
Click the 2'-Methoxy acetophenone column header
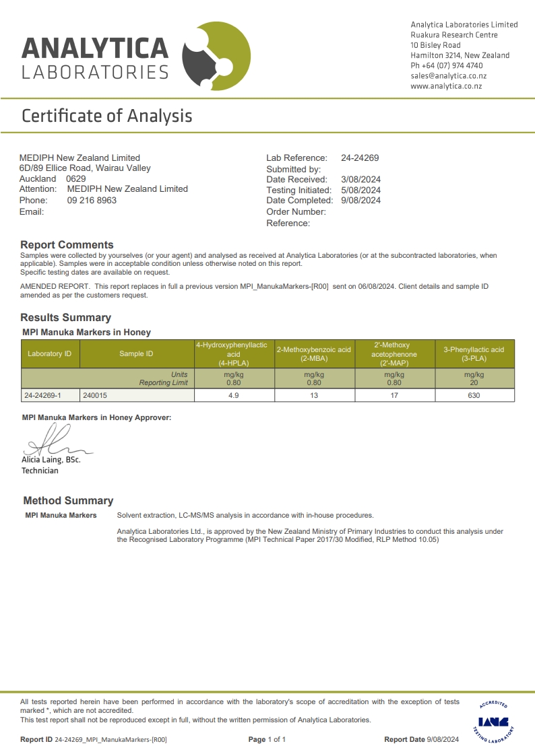[394, 353]
